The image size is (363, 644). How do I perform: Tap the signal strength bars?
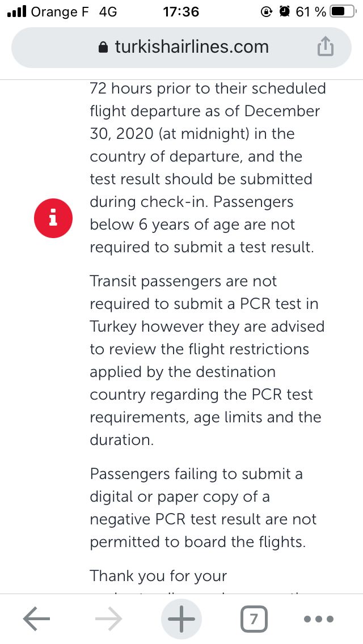coord(17,12)
